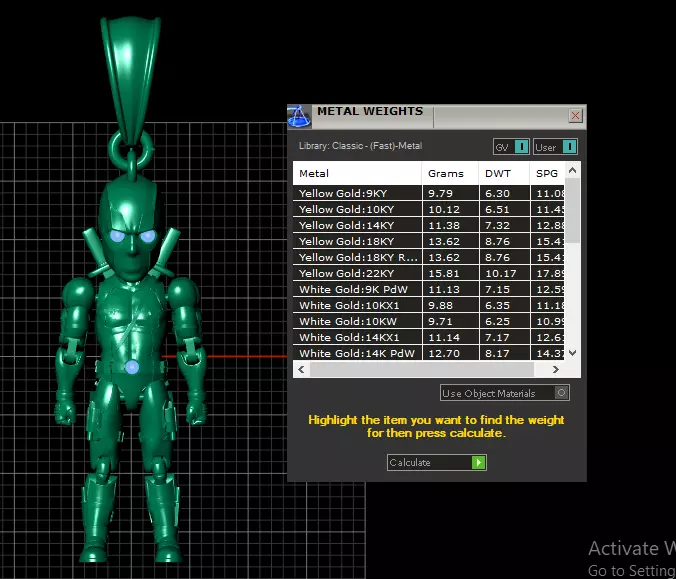Viewport: 676px width, 579px height.
Task: Click right arrow of horizontal scrollbar
Action: (556, 369)
